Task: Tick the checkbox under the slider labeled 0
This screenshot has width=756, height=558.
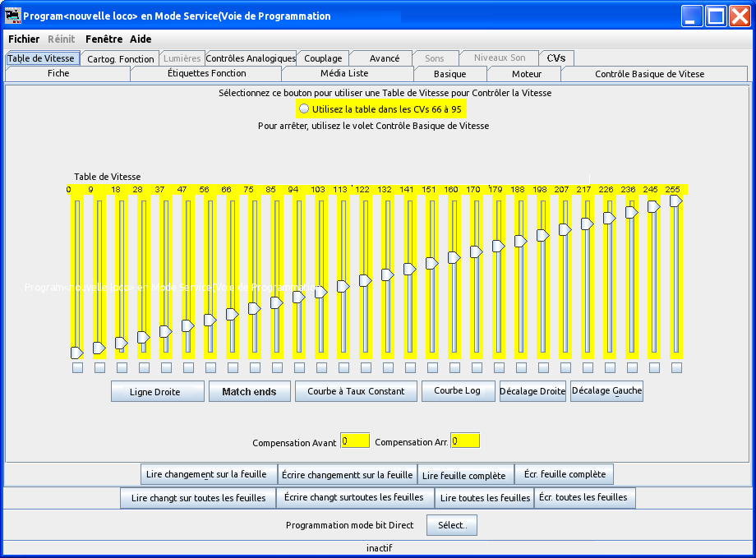Action: (x=77, y=367)
